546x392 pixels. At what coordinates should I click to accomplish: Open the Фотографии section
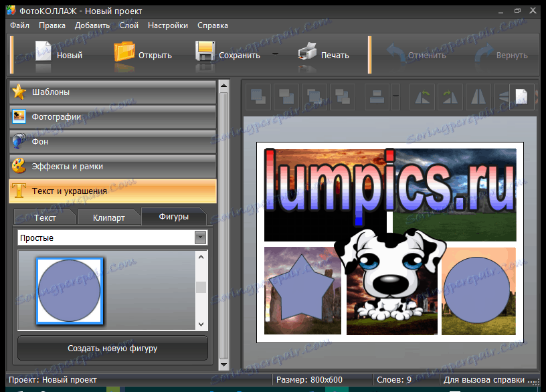(113, 117)
